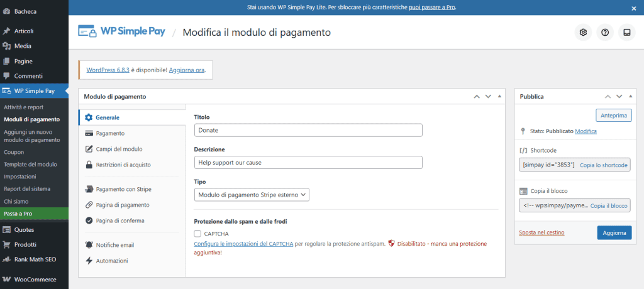
Task: Open the Tipo dropdown menu
Action: click(252, 195)
